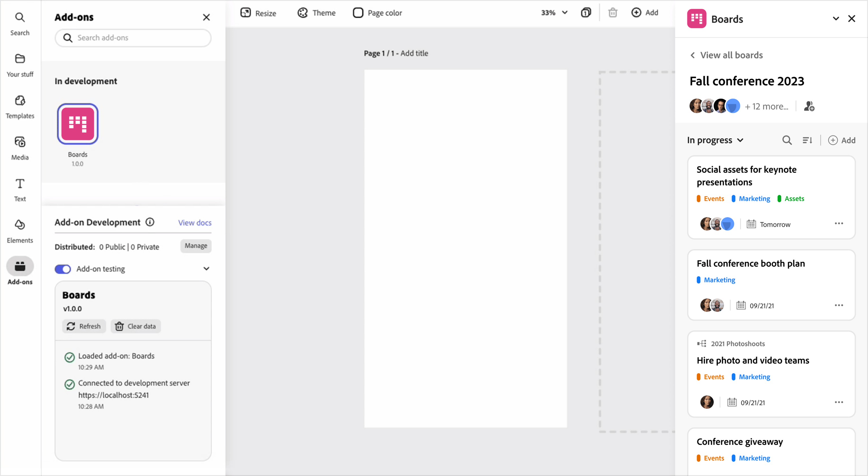The width and height of the screenshot is (868, 476).
Task: Toggle Add-on testing switch
Action: [63, 269]
